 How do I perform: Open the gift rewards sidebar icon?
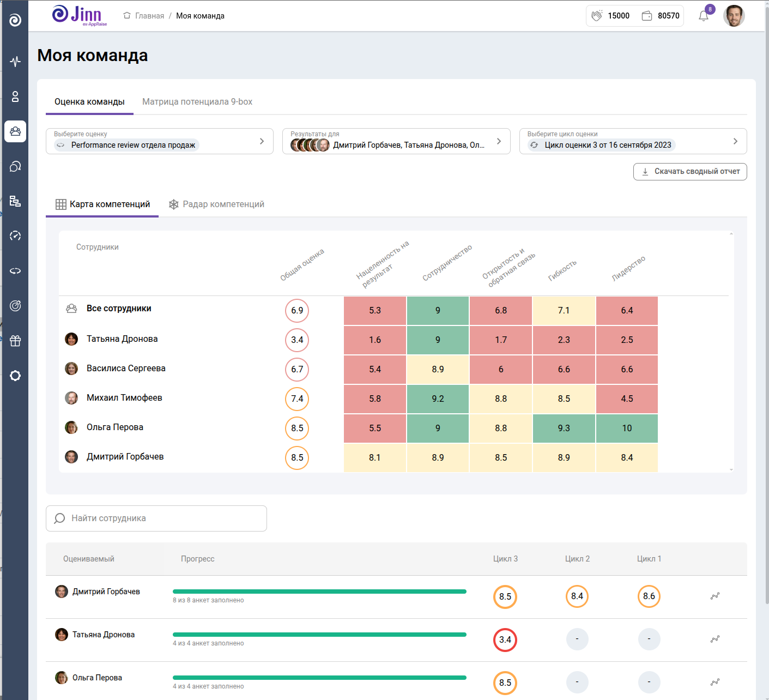pos(15,341)
